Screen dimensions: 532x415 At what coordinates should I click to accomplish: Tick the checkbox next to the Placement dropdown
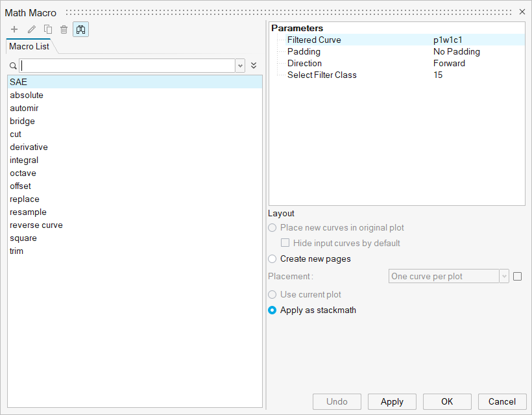(517, 277)
